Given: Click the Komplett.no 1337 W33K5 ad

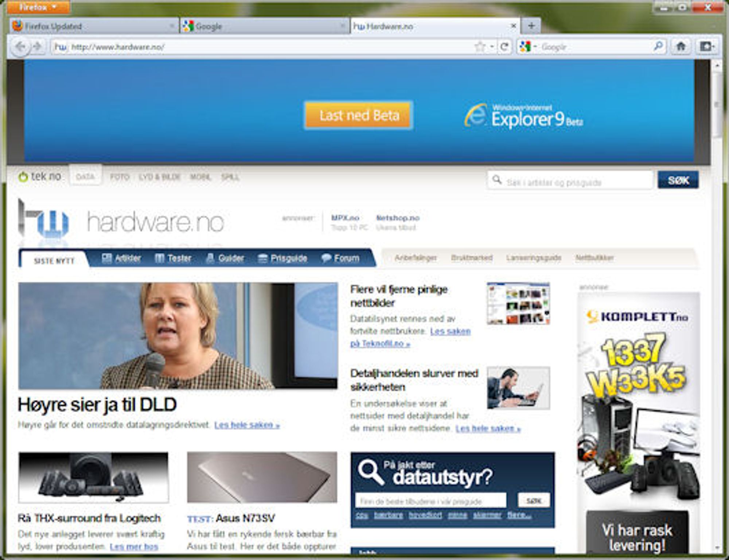Looking at the screenshot, I should click(x=638, y=423).
